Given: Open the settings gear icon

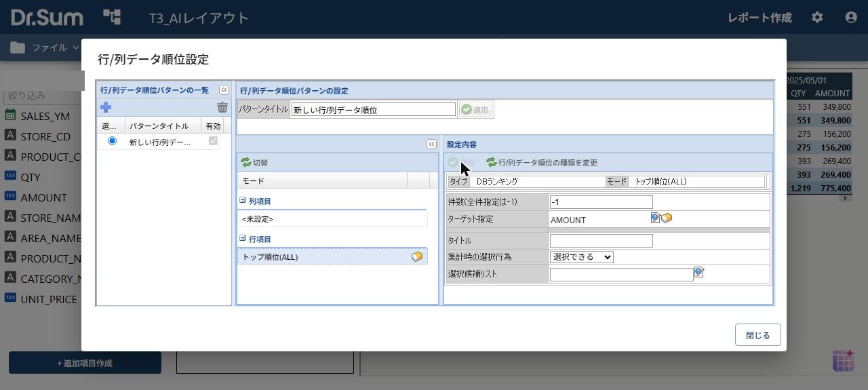Looking at the screenshot, I should (817, 18).
